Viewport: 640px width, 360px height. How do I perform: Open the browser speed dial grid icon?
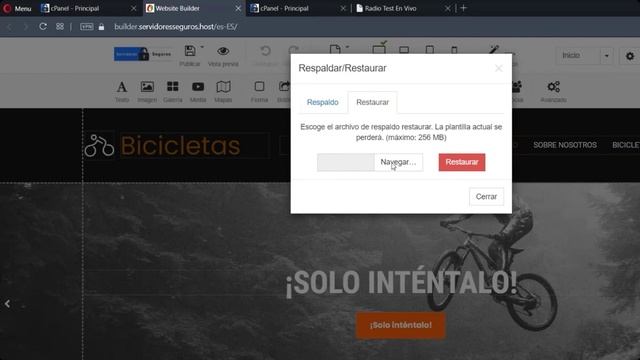60,27
